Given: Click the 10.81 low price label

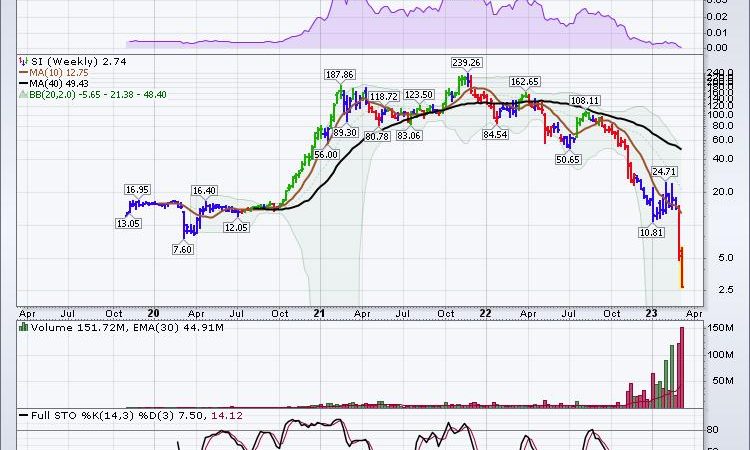Looking at the screenshot, I should 651,233.
